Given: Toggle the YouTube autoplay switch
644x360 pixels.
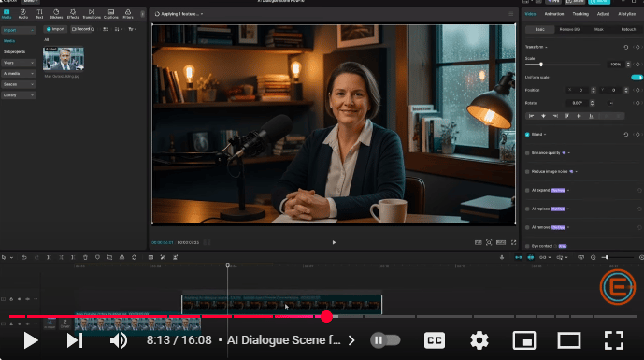Looking at the screenshot, I should 385,340.
